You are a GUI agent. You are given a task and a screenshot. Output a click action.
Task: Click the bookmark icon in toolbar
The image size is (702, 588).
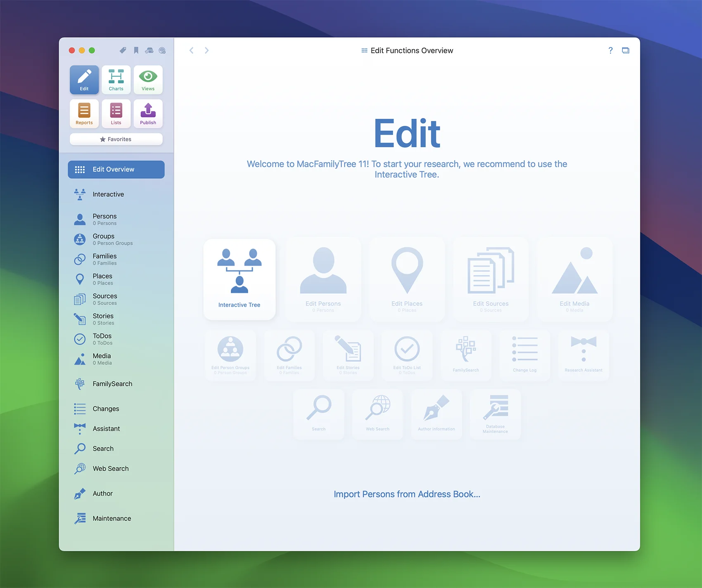click(x=136, y=50)
